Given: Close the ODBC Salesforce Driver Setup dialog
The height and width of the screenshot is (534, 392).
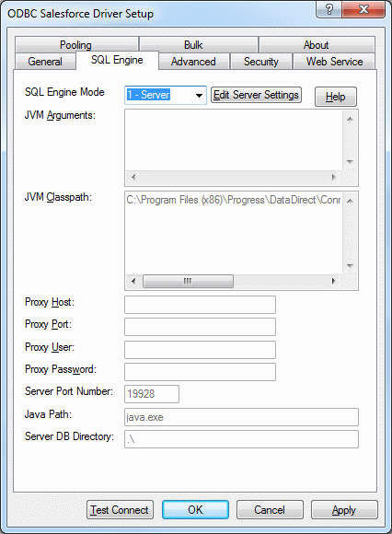Looking at the screenshot, I should [x=363, y=9].
